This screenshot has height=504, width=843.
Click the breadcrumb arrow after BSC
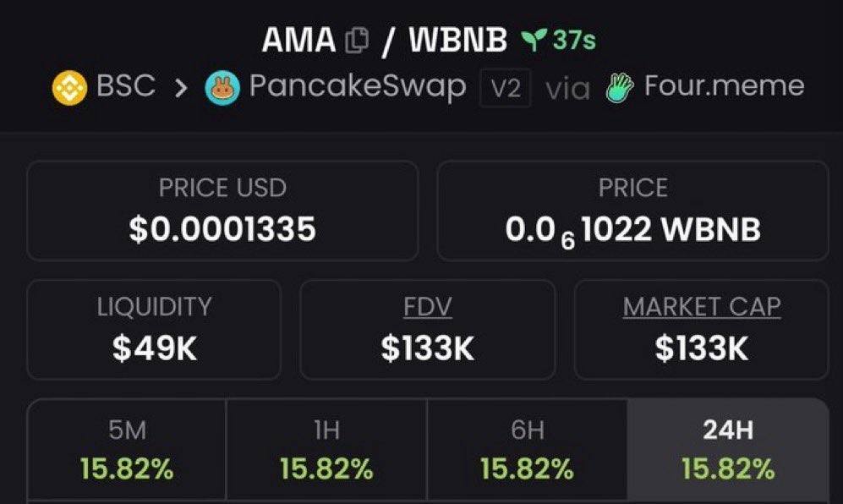click(x=180, y=88)
